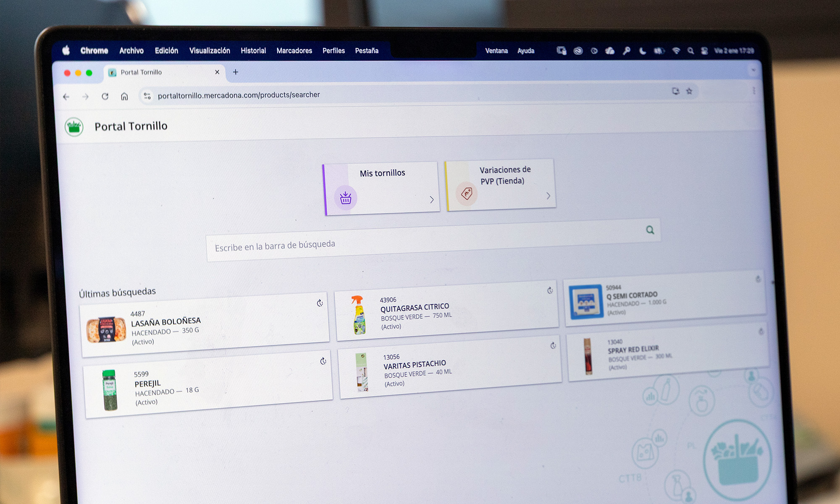The height and width of the screenshot is (504, 840).
Task: Click the Q Semi Cortado cheese thumbnail
Action: point(586,302)
